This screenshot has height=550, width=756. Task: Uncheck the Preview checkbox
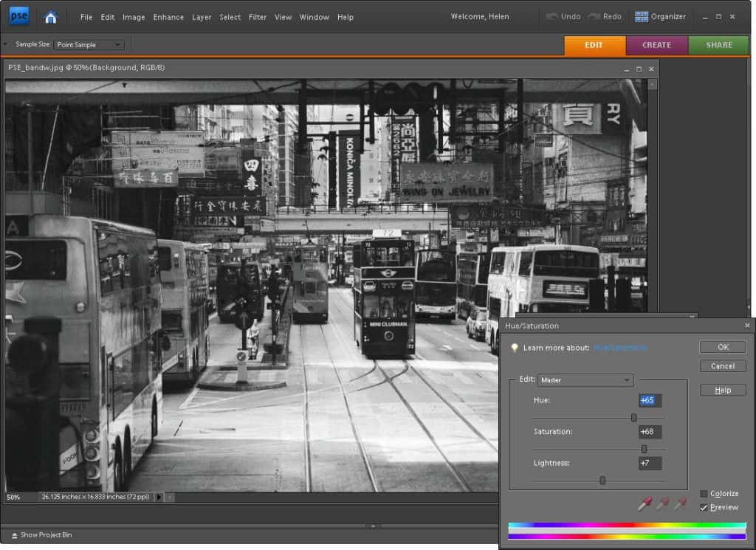coord(704,507)
